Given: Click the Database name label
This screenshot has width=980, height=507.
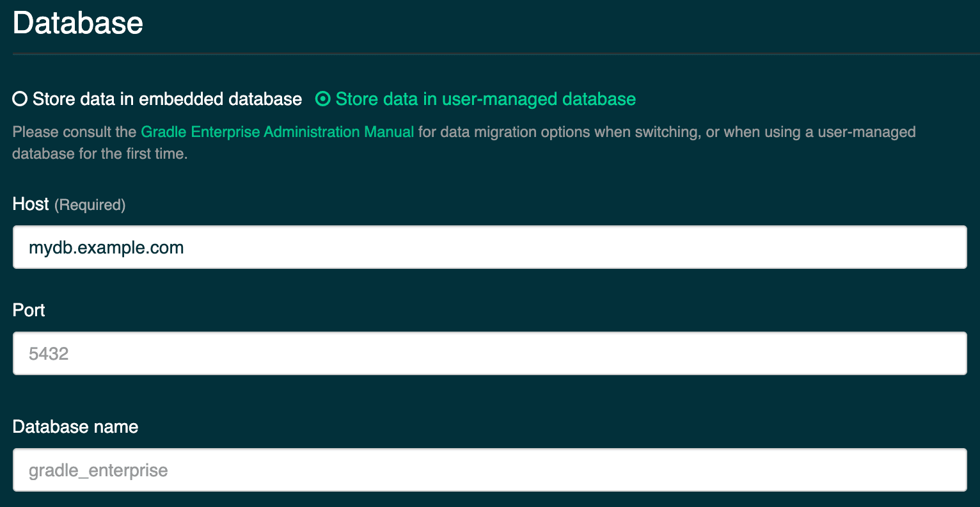Looking at the screenshot, I should coord(75,427).
